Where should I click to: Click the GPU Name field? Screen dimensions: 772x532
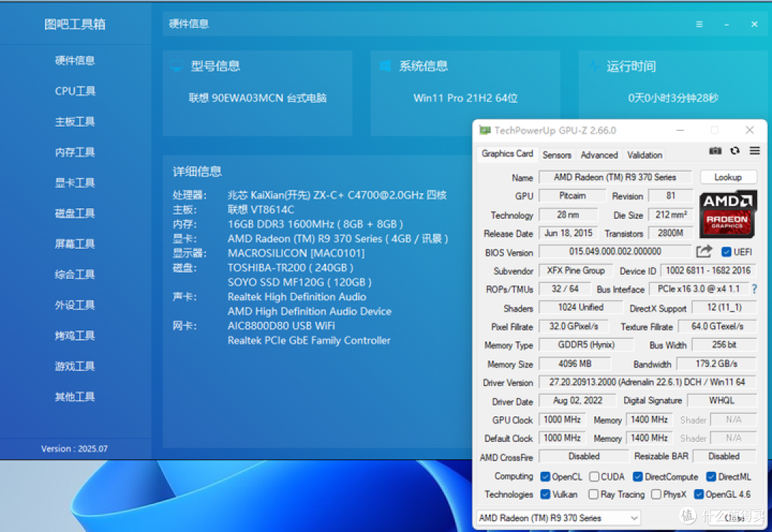(615, 177)
